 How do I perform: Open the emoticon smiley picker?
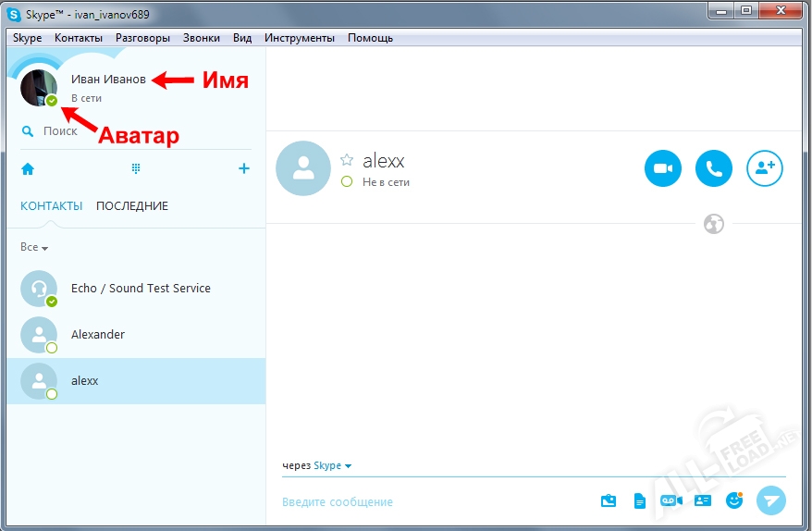coord(734,500)
